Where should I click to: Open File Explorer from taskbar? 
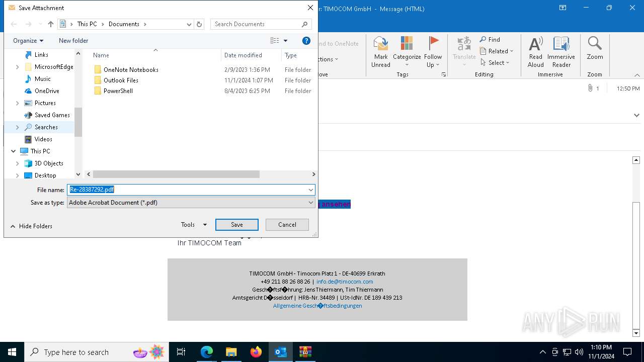click(x=231, y=352)
